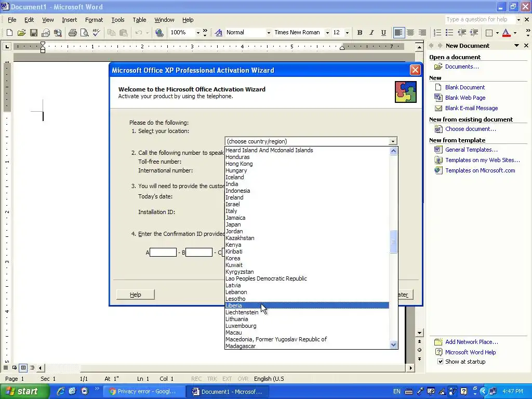Open the Insert menu
The image size is (532, 399).
click(x=69, y=20)
